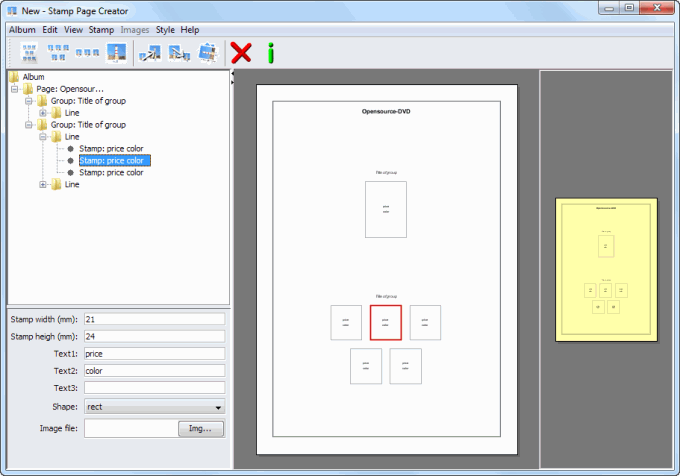Open the Help menu

pyautogui.click(x=190, y=30)
